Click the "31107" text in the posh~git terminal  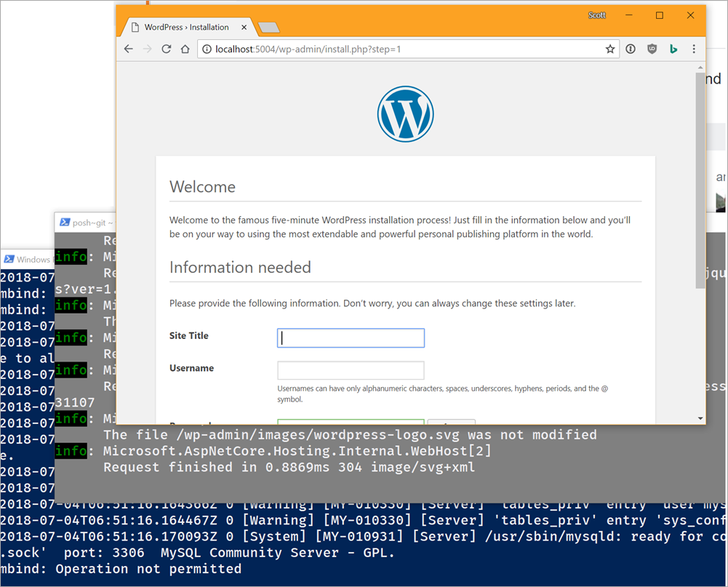point(75,402)
